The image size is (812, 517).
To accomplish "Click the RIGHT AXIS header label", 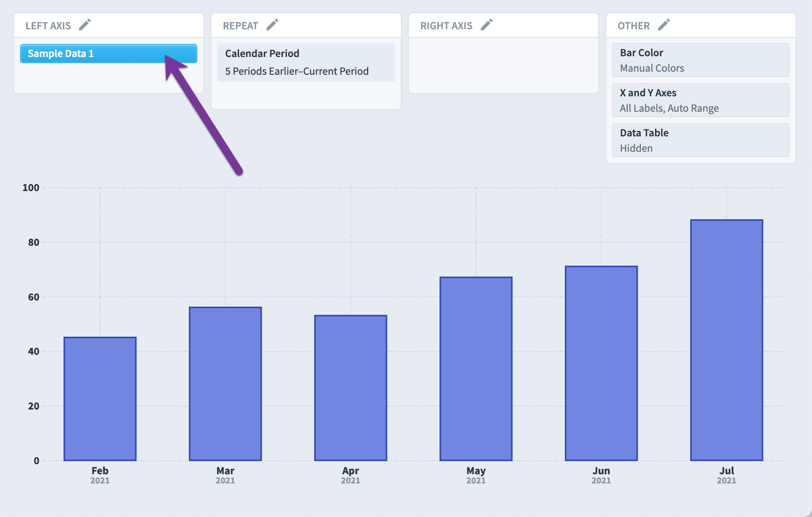I will (446, 26).
